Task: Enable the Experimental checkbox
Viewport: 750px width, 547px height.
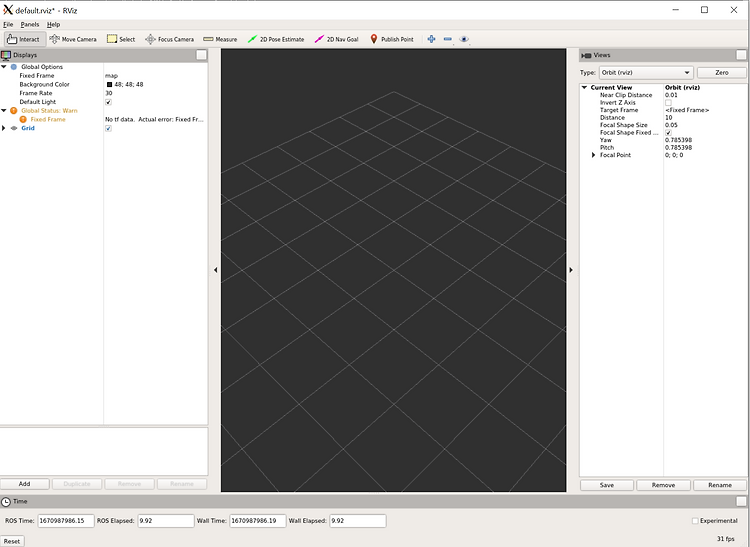Action: [695, 521]
